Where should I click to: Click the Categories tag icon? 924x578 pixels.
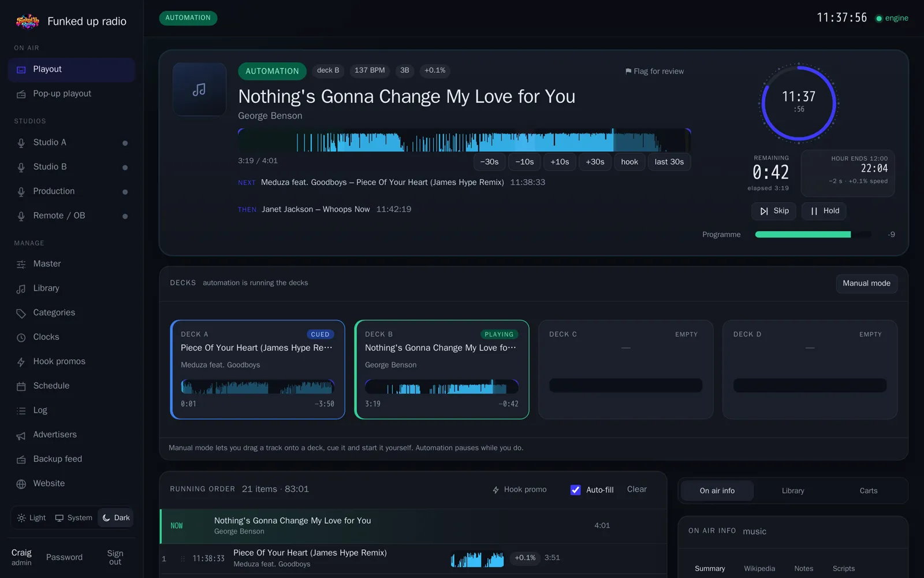pyautogui.click(x=21, y=313)
